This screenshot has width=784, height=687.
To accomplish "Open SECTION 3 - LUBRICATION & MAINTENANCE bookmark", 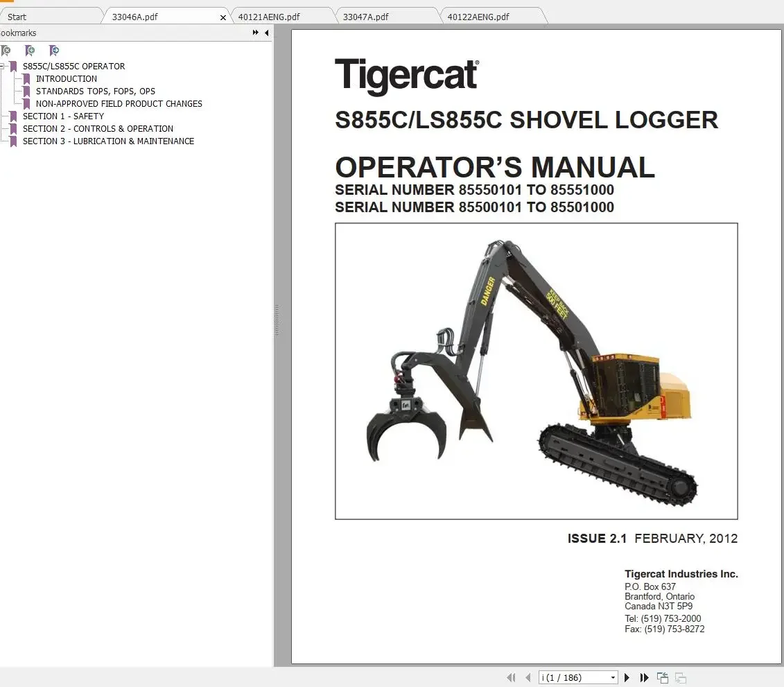I will coord(108,141).
